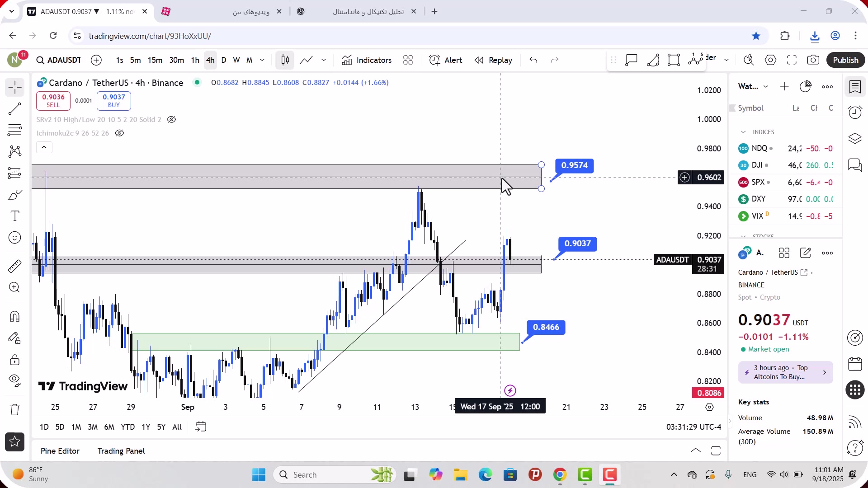Hide all drawings with eye icon
This screenshot has height=488, width=868.
pos(14,381)
